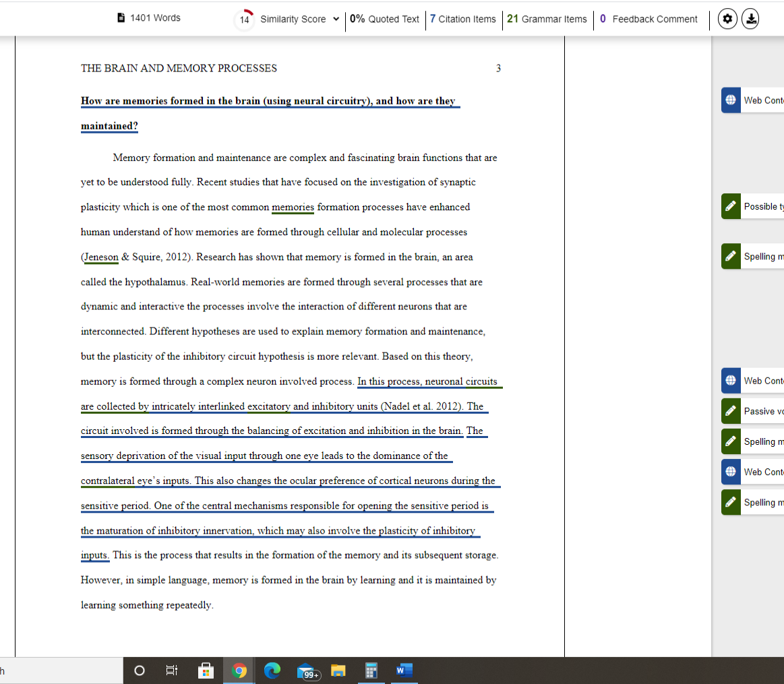This screenshot has width=784, height=684.
Task: Open File Explorer from the taskbar
Action: (x=338, y=671)
